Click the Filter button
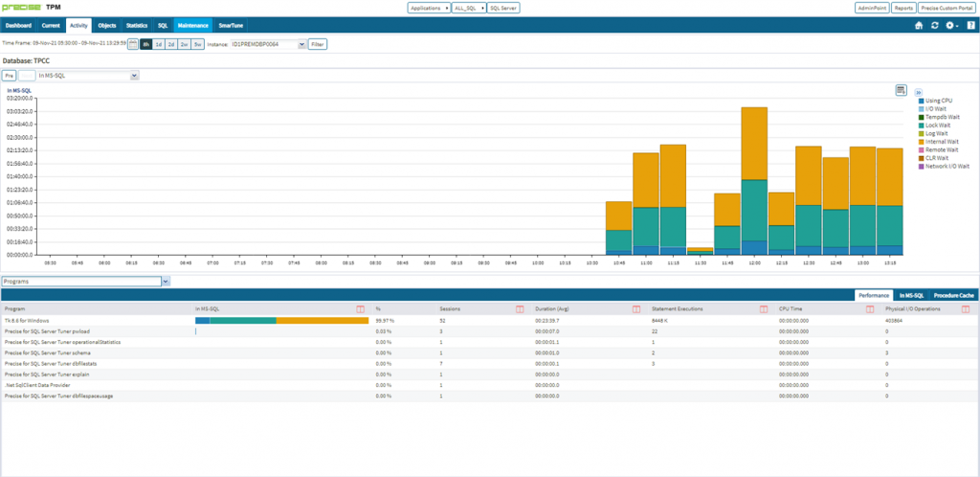The height and width of the screenshot is (477, 980). point(318,44)
